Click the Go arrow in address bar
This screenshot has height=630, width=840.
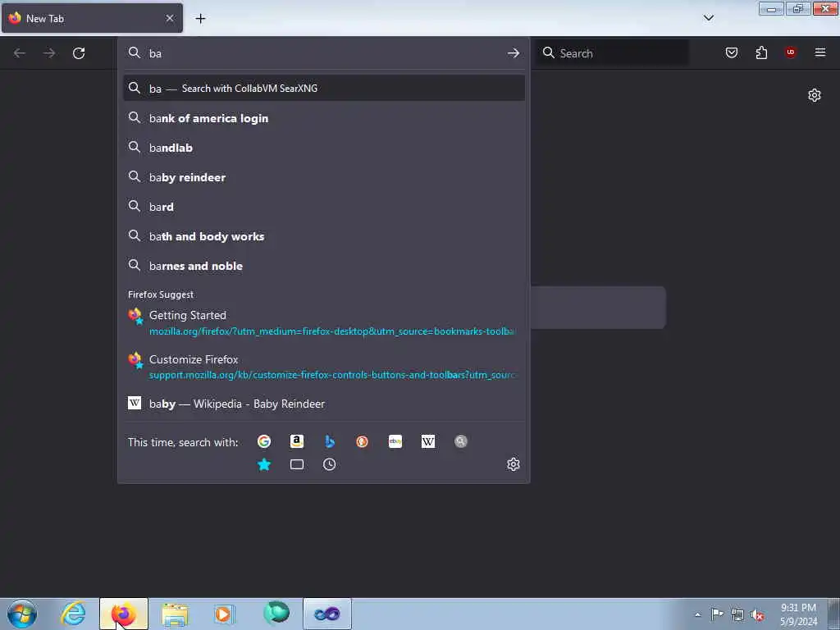[514, 53]
